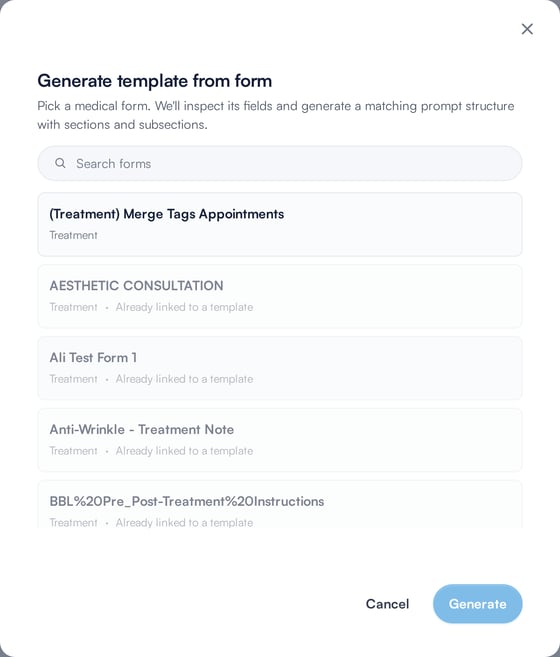Focus the Search forms input field
Image resolution: width=560 pixels, height=657 pixels.
tap(280, 163)
